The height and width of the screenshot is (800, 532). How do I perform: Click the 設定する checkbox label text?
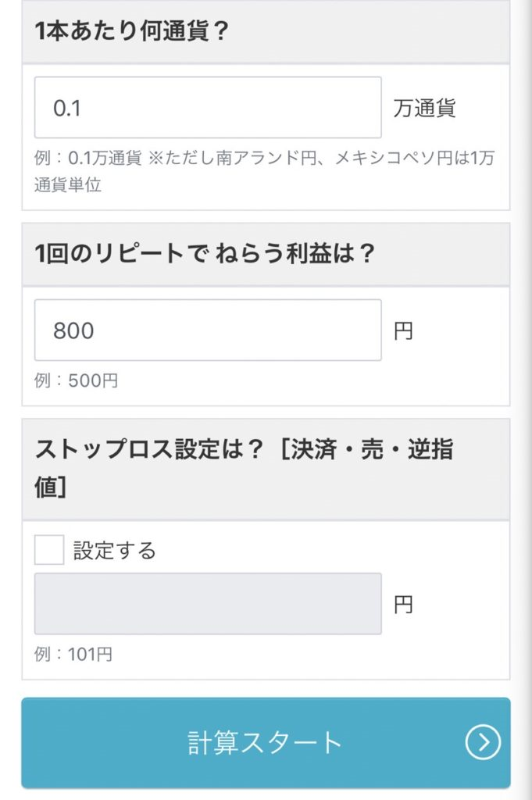(114, 551)
